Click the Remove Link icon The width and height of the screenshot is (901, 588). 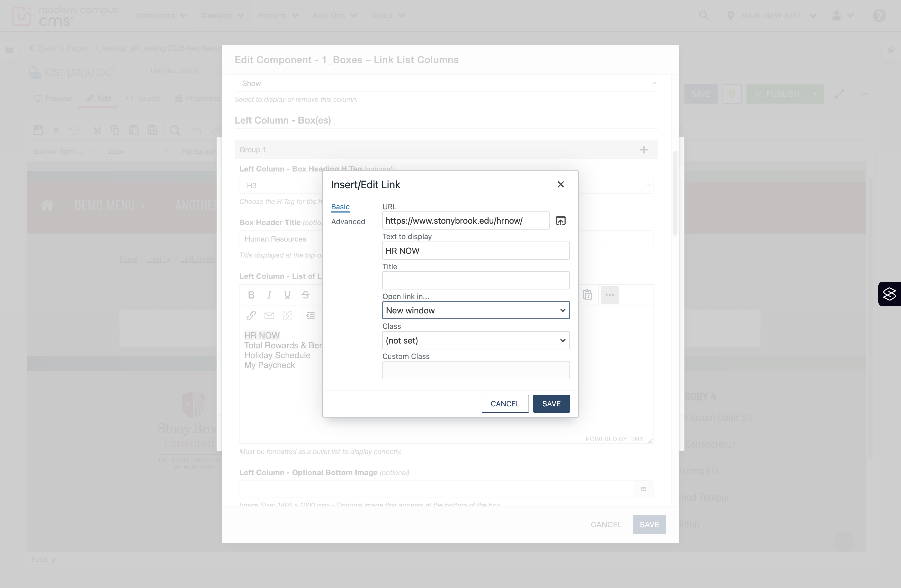pyautogui.click(x=287, y=315)
